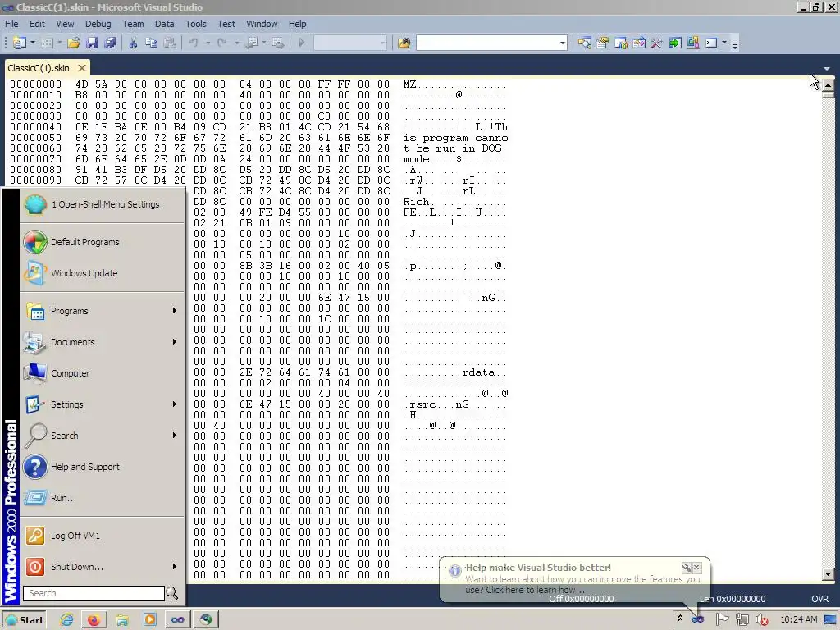This screenshot has width=840, height=630.
Task: Save the file with the floppy disk icon
Action: click(x=92, y=43)
